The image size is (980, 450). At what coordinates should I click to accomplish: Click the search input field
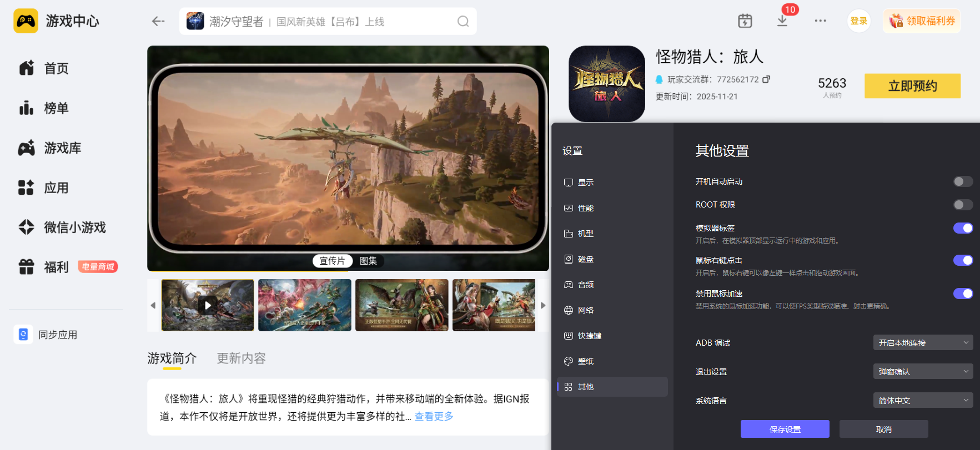(x=328, y=21)
